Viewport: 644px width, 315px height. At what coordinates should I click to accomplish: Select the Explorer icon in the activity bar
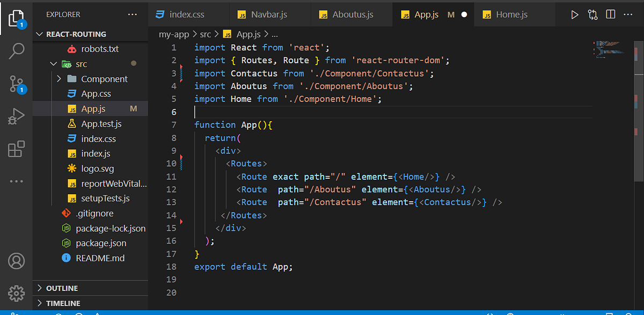click(16, 18)
